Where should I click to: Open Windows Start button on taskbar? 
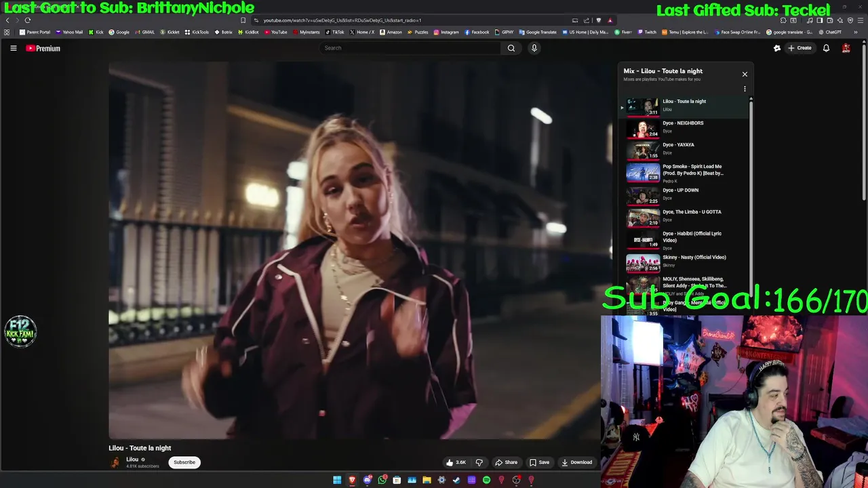point(337,480)
